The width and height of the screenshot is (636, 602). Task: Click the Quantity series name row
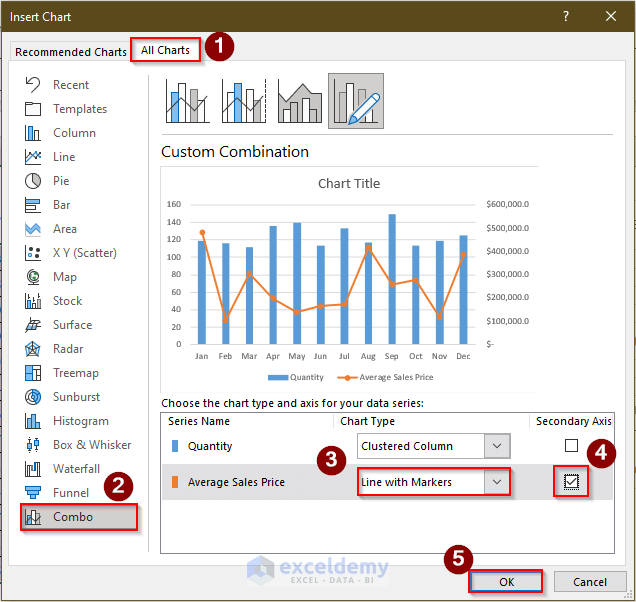tap(210, 446)
